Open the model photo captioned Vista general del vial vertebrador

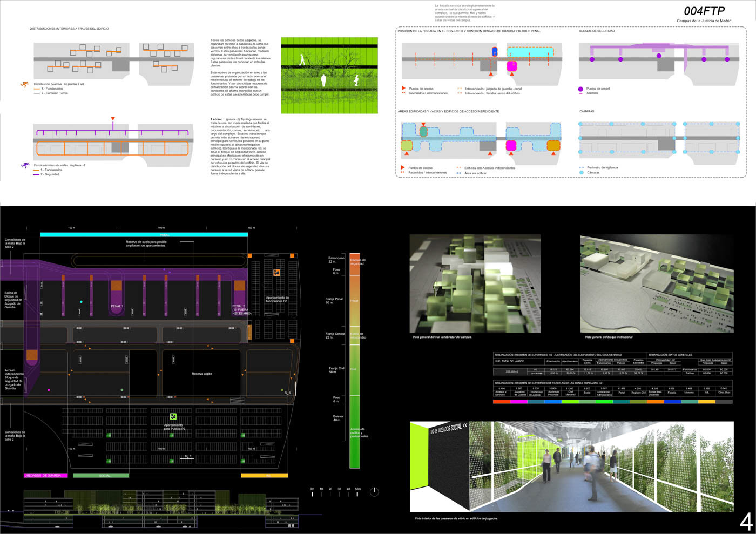click(475, 283)
